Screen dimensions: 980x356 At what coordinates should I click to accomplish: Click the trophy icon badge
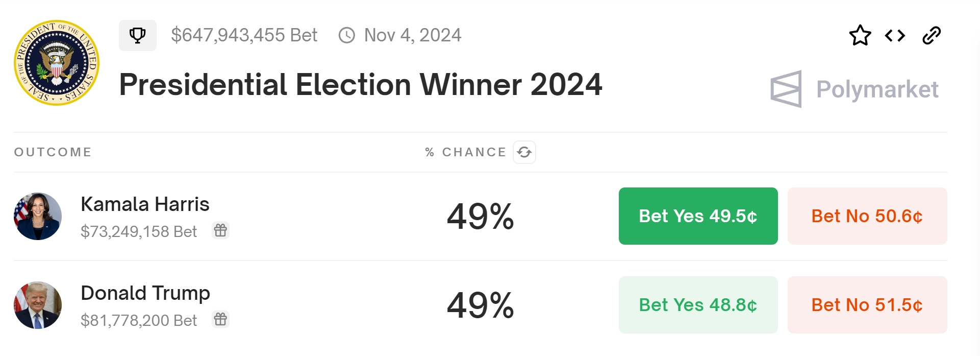click(138, 35)
